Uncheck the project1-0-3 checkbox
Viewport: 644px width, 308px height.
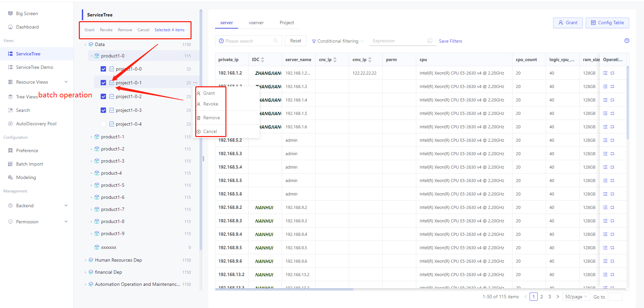tap(103, 110)
